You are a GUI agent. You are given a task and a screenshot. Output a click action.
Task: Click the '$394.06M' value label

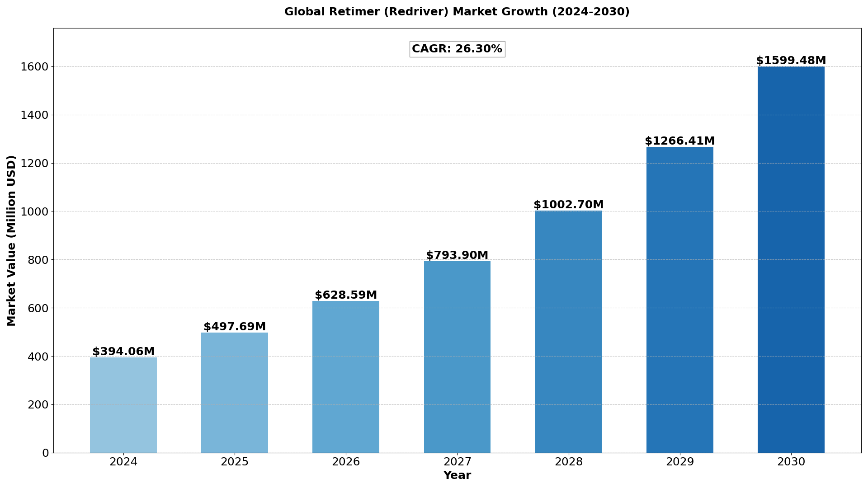pos(123,352)
